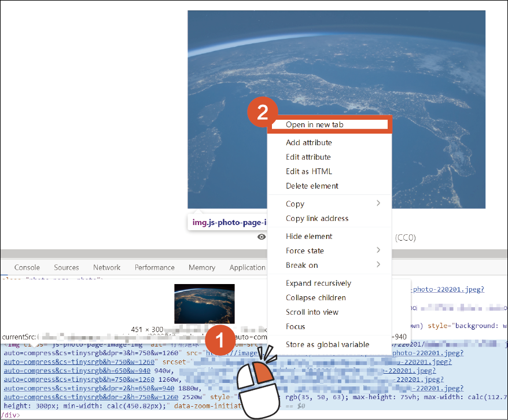The width and height of the screenshot is (508, 420).
Task: Click Copy link address
Action: click(317, 218)
